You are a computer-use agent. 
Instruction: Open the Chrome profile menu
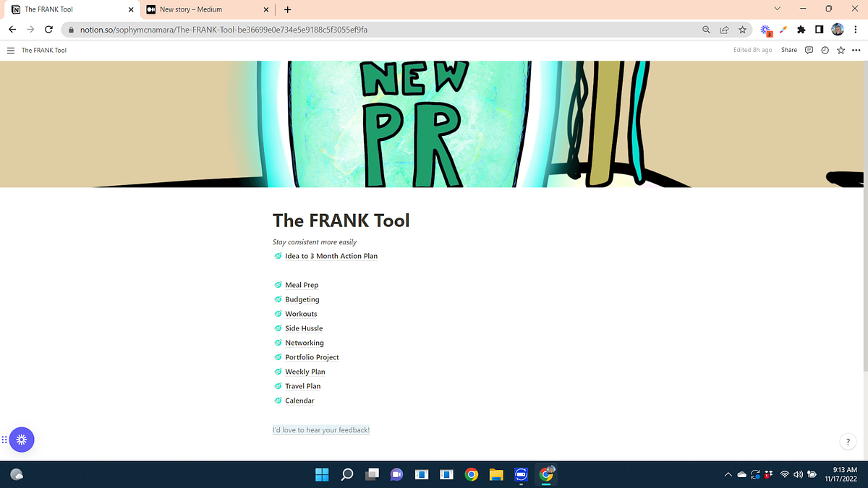[837, 30]
